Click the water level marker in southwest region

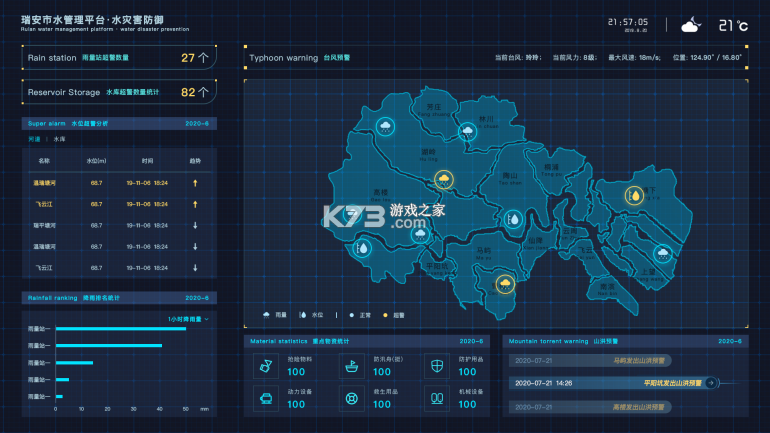pos(362,248)
